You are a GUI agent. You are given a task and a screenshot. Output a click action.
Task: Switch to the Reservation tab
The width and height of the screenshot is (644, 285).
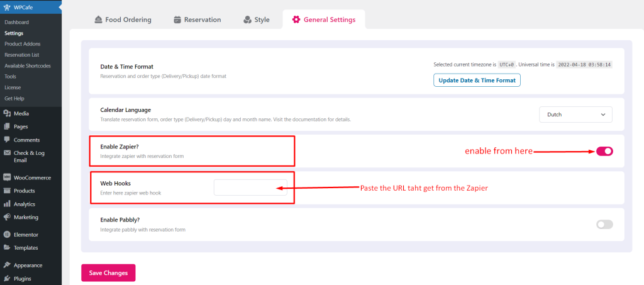pyautogui.click(x=197, y=20)
